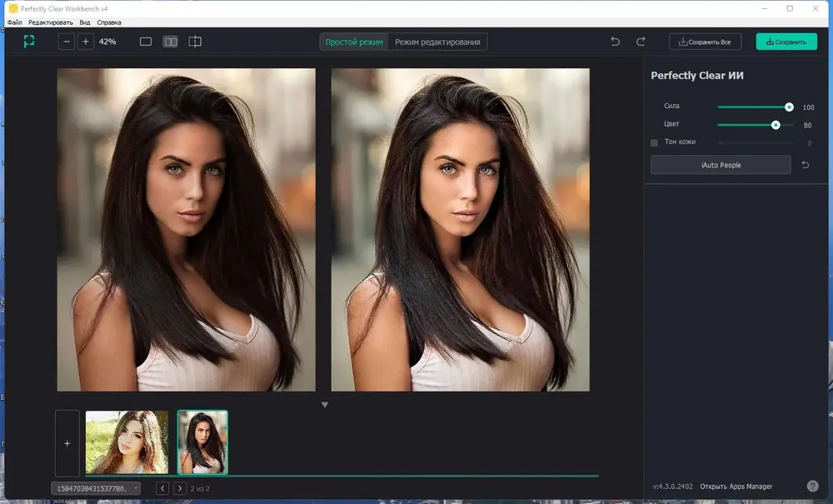Enable the Тон кожи checkbox
833x504 pixels.
[x=654, y=142]
